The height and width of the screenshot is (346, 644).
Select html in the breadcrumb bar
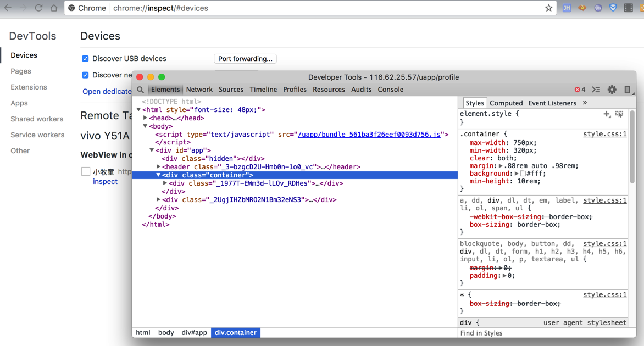pyautogui.click(x=143, y=332)
